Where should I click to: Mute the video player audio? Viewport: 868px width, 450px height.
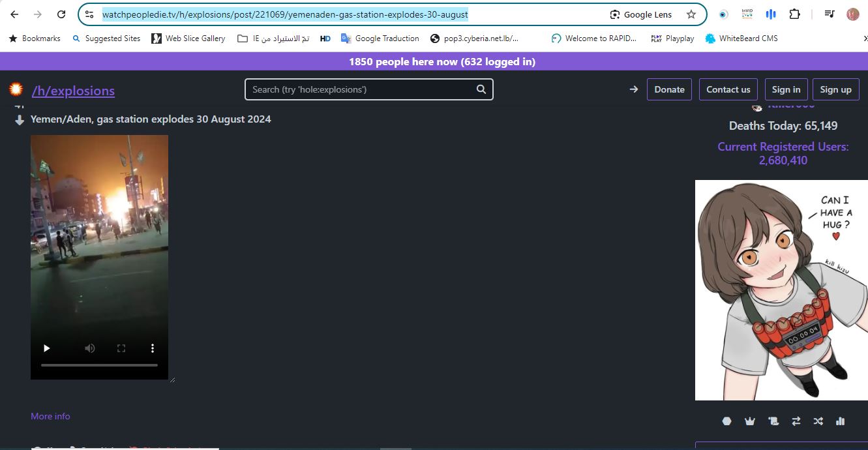(90, 348)
